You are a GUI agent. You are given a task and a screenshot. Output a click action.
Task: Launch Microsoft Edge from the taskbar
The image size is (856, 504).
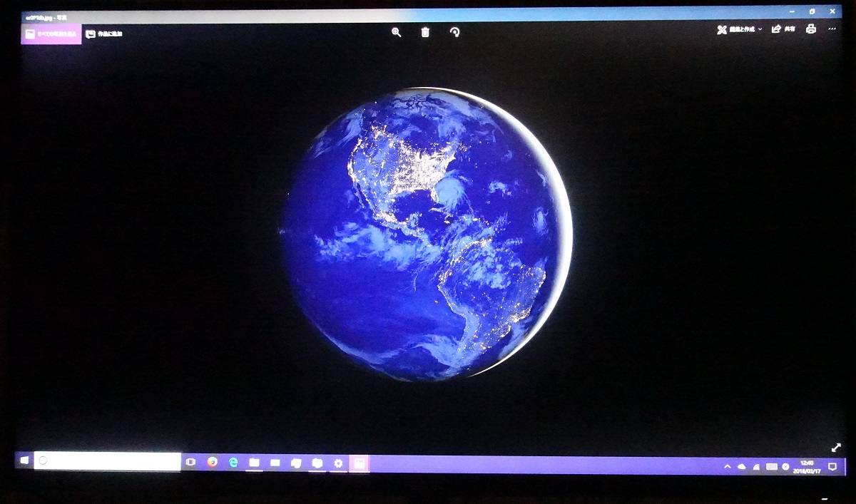point(233,463)
